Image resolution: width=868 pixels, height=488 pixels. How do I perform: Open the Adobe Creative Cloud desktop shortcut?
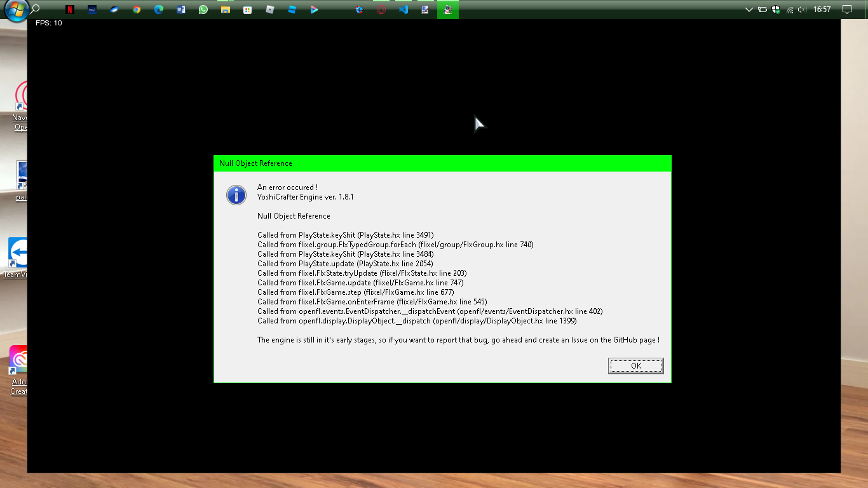[19, 370]
